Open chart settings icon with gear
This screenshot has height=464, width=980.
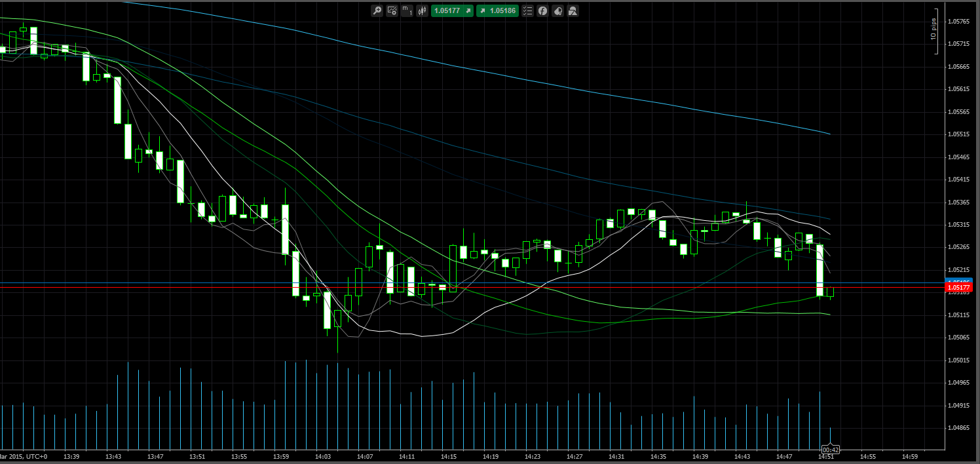click(x=392, y=10)
